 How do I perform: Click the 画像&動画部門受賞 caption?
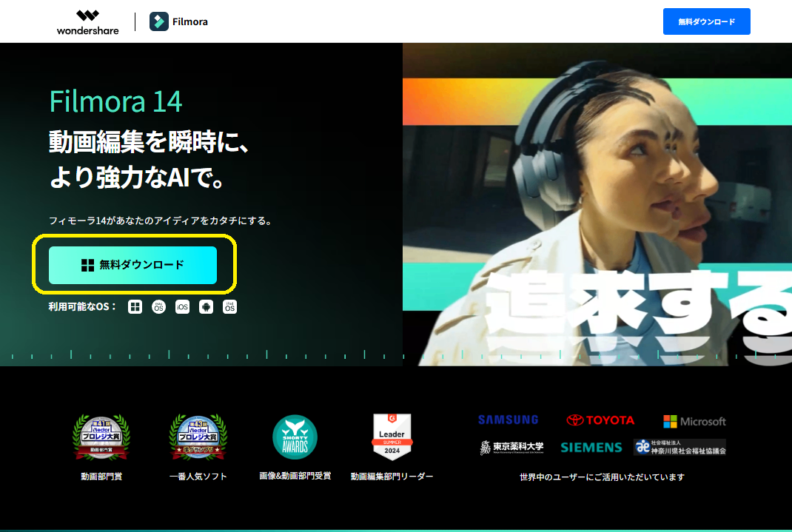point(295,476)
